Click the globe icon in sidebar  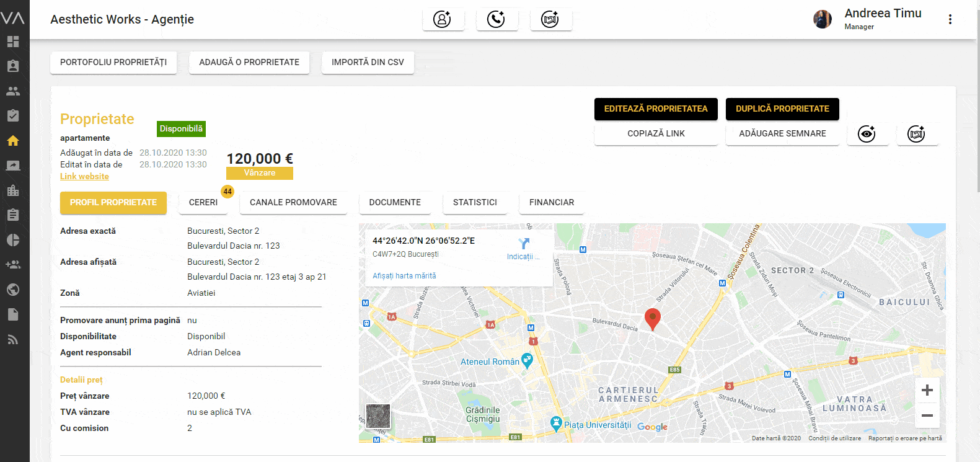13,290
